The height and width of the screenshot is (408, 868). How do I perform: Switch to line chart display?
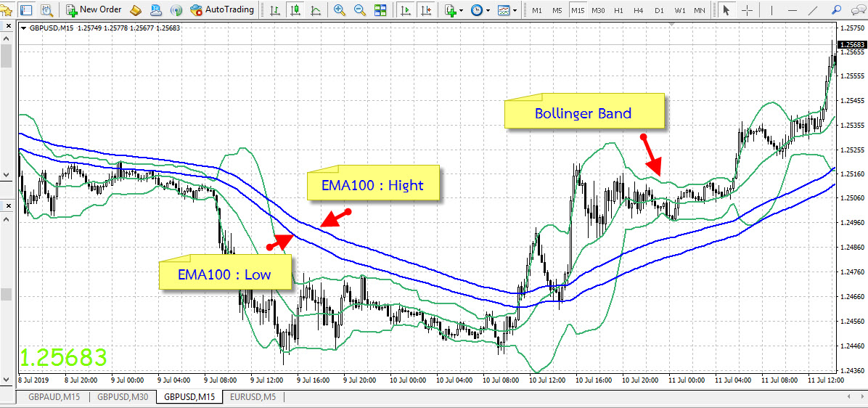[x=315, y=10]
